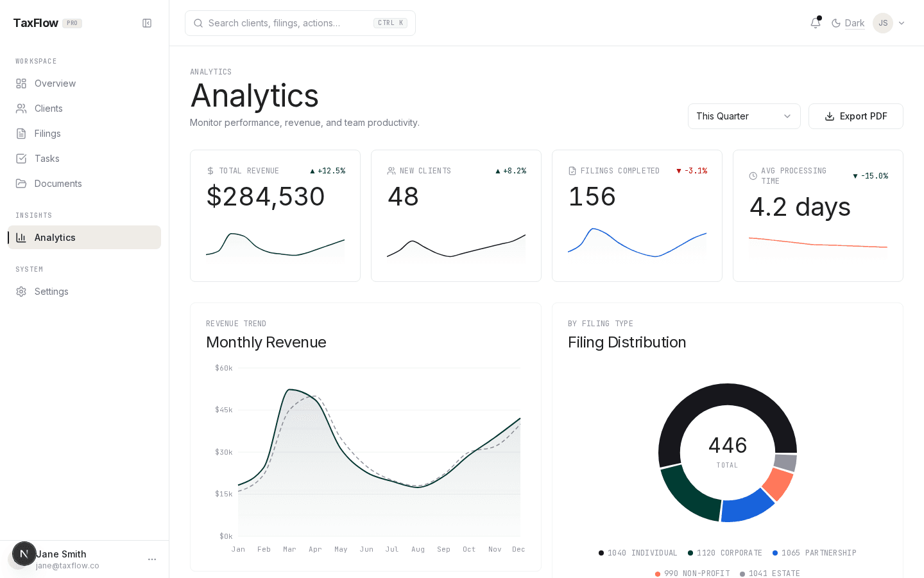The height and width of the screenshot is (578, 924).
Task: Click the Clients people icon
Action: click(x=21, y=109)
